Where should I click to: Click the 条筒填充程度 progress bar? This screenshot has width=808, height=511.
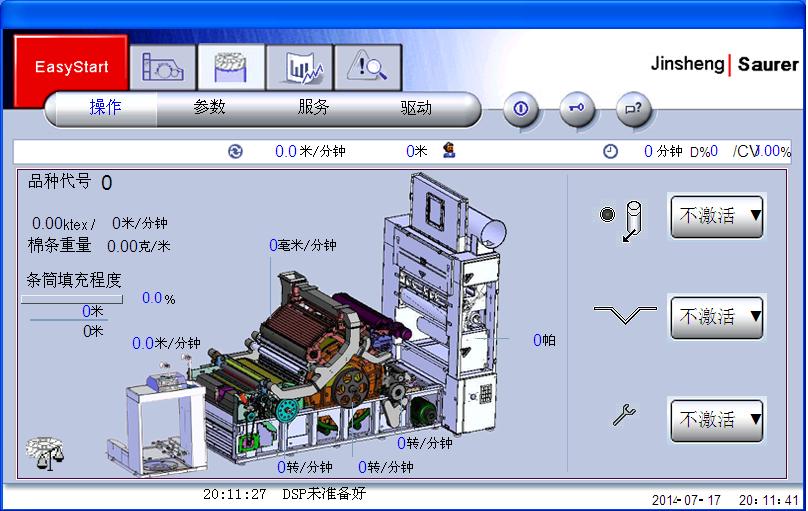[72, 298]
